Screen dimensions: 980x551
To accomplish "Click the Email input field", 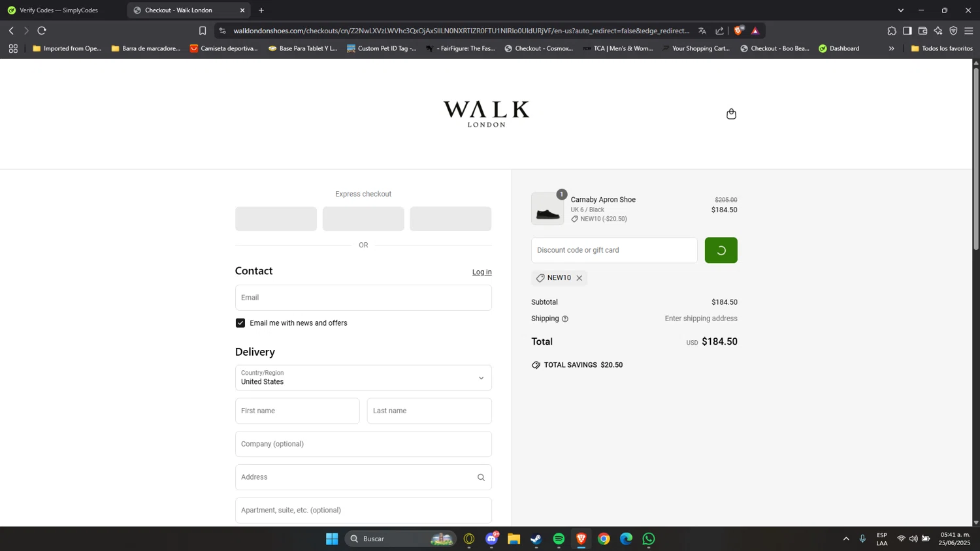I will (x=363, y=298).
